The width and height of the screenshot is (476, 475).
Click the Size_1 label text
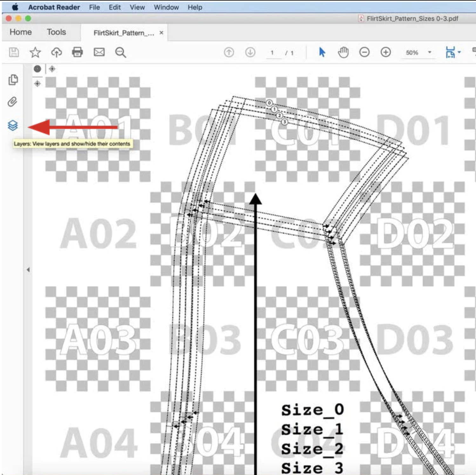(312, 429)
